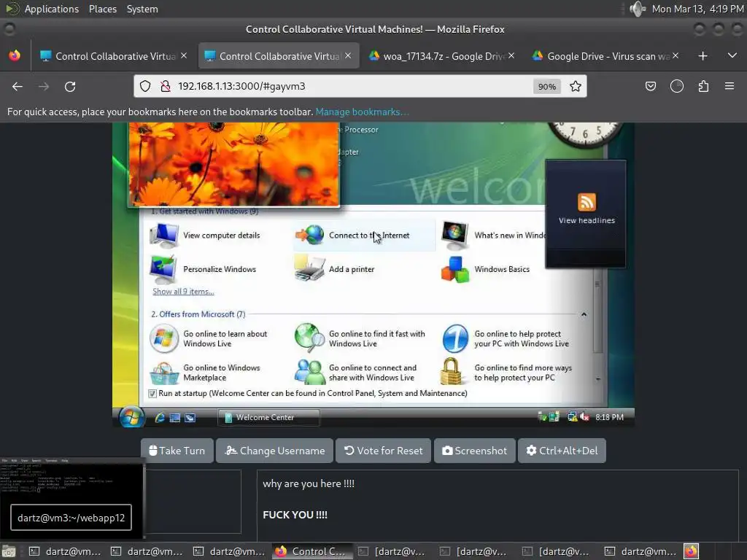Screen dimensions: 747x560
Task: Open What's new in Windows item
Action: (x=493, y=236)
